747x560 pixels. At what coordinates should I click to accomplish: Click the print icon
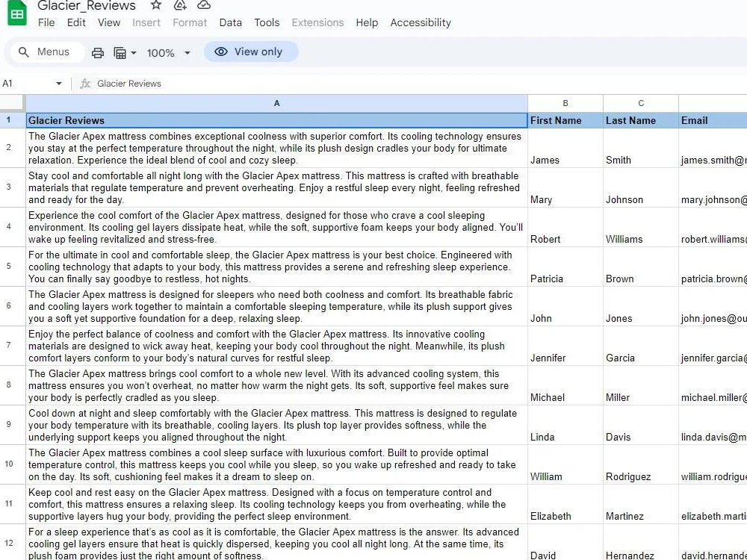pos(98,52)
